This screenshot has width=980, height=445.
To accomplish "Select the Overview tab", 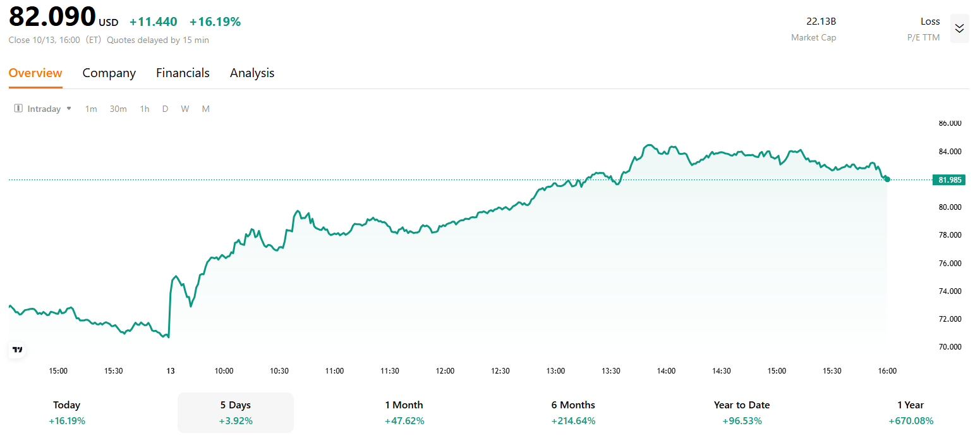I will tap(35, 73).
